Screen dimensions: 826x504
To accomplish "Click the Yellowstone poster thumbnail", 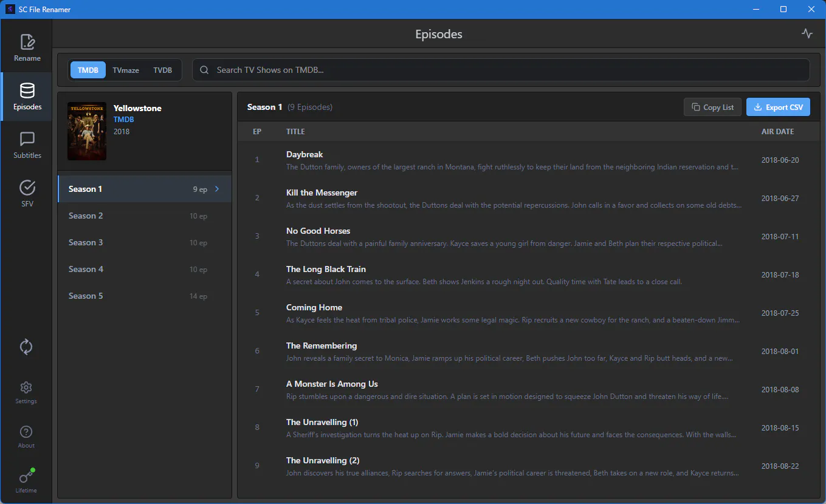I will (x=87, y=131).
